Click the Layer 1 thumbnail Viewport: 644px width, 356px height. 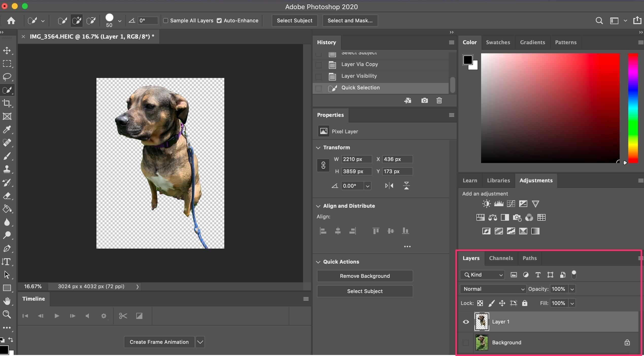pos(481,321)
